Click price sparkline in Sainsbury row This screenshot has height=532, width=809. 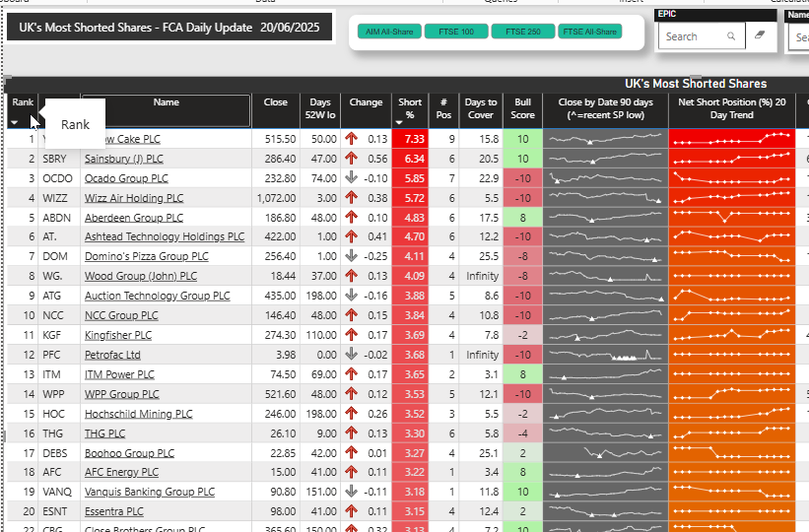(x=605, y=159)
